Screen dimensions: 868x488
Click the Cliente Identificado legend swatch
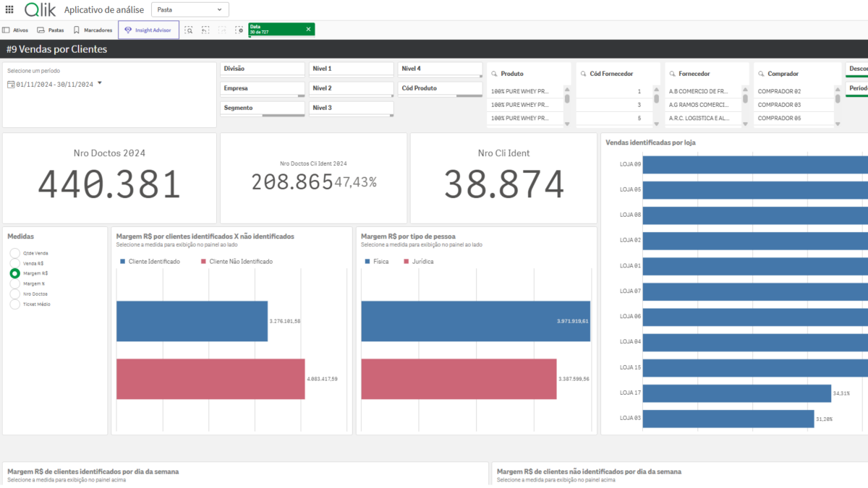(123, 261)
